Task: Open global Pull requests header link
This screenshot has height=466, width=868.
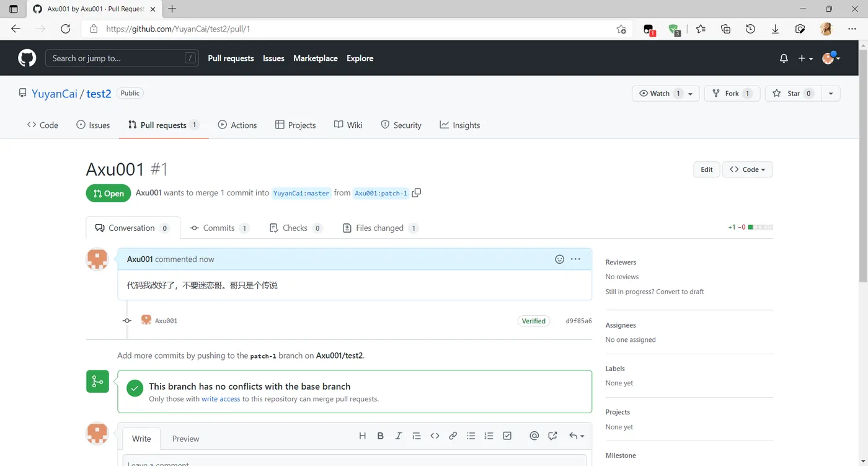Action: tap(231, 58)
